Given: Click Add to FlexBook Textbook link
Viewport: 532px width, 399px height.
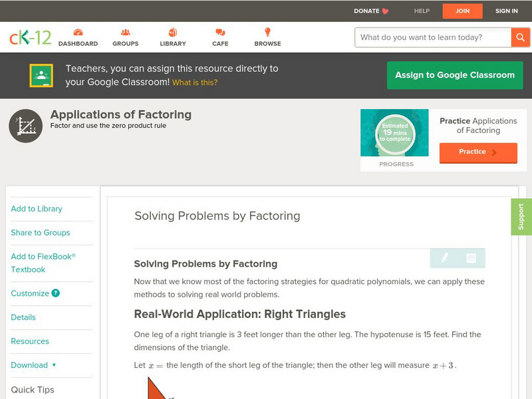Looking at the screenshot, I should click(43, 263).
